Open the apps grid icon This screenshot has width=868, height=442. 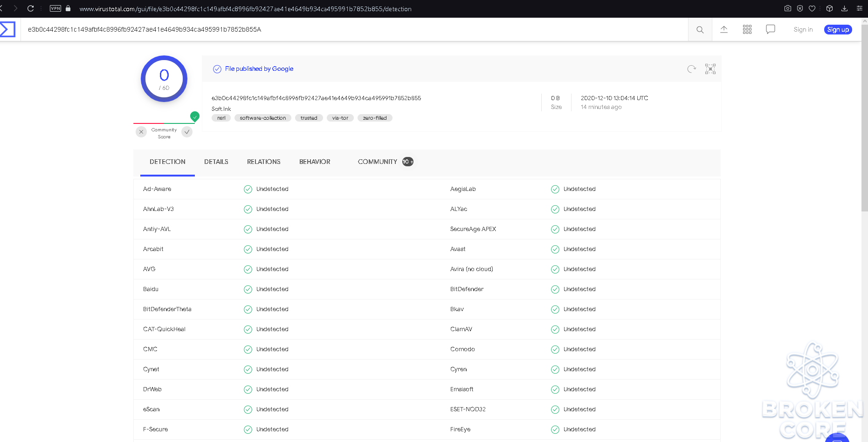747,29
